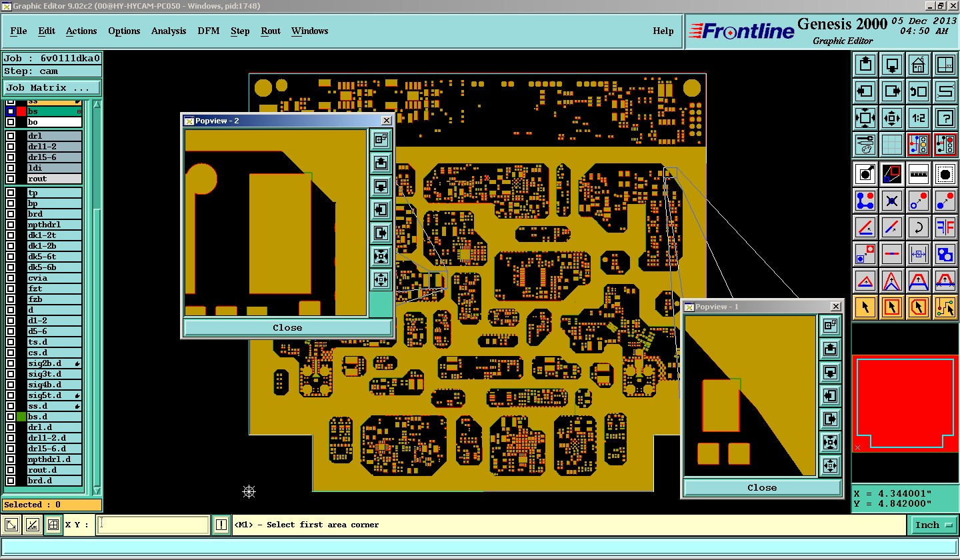960x560 pixels.
Task: Toggle the grid display icon
Action: (892, 145)
